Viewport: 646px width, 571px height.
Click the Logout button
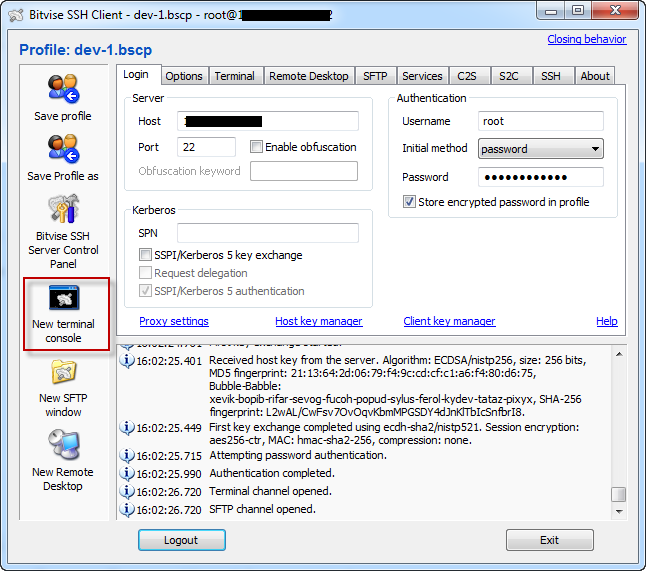[x=182, y=540]
